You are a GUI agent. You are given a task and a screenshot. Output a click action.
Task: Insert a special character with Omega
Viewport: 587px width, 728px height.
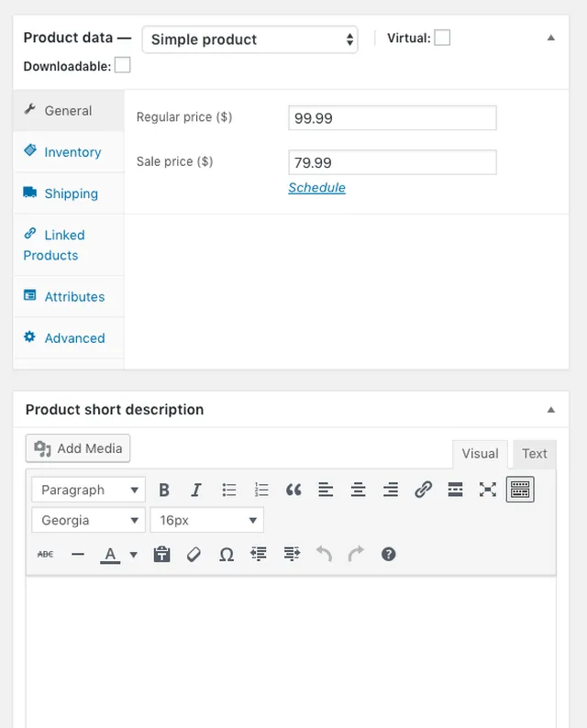click(227, 554)
